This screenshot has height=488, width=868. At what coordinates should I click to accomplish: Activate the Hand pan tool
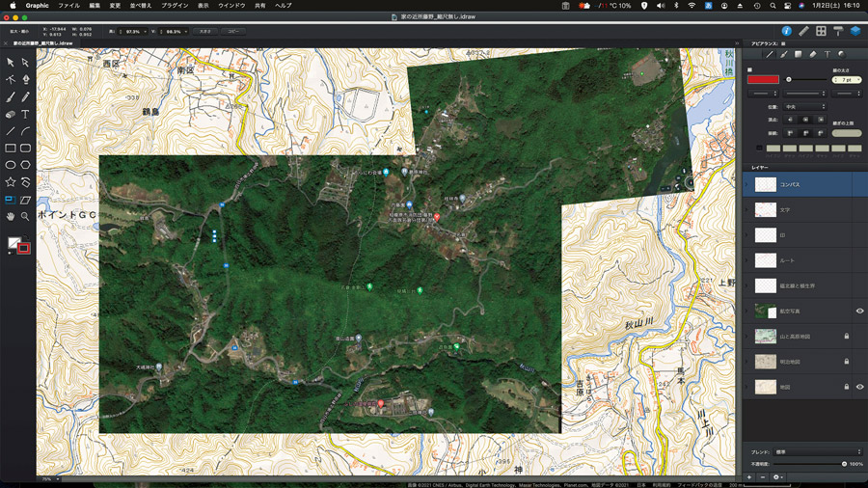[x=10, y=216]
